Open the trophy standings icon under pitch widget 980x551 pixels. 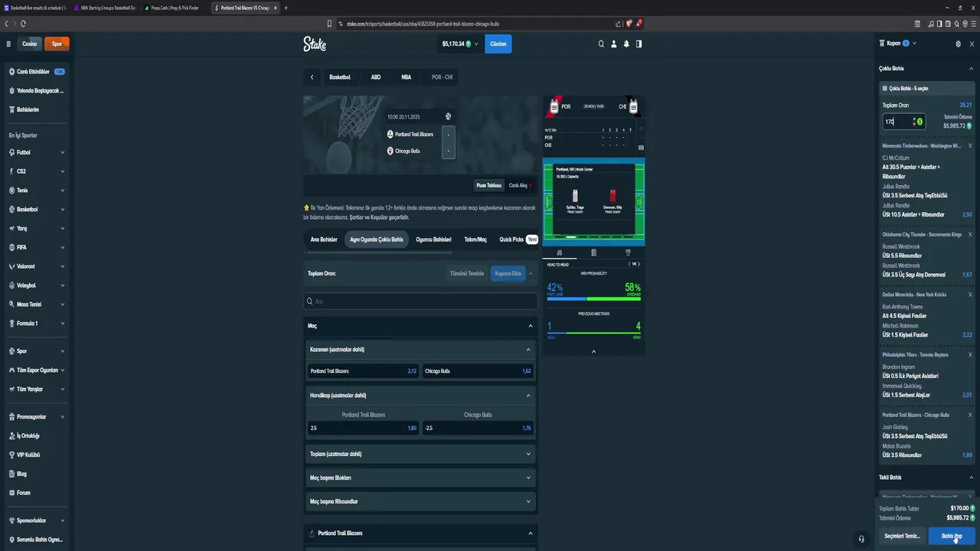628,252
